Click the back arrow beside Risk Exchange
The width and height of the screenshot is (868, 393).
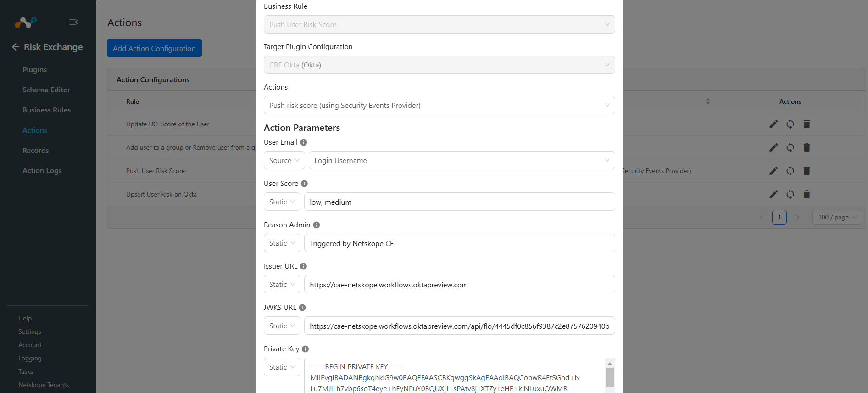click(16, 47)
